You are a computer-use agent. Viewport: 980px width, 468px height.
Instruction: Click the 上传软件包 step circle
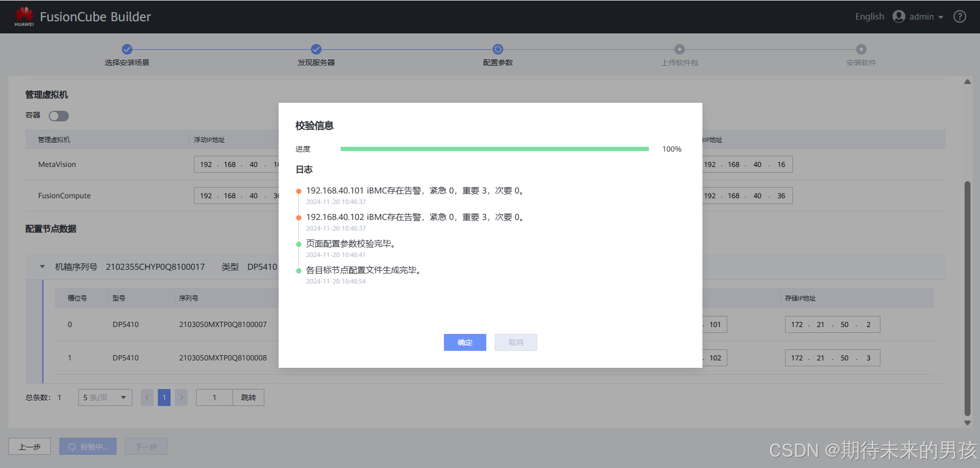point(680,49)
